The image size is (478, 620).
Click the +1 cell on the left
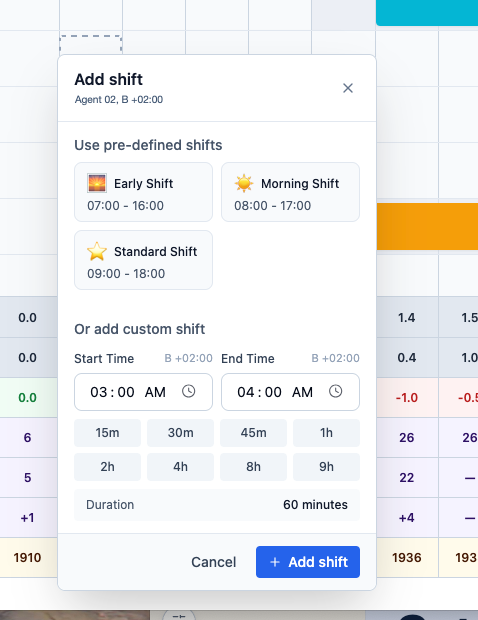[x=27, y=518]
